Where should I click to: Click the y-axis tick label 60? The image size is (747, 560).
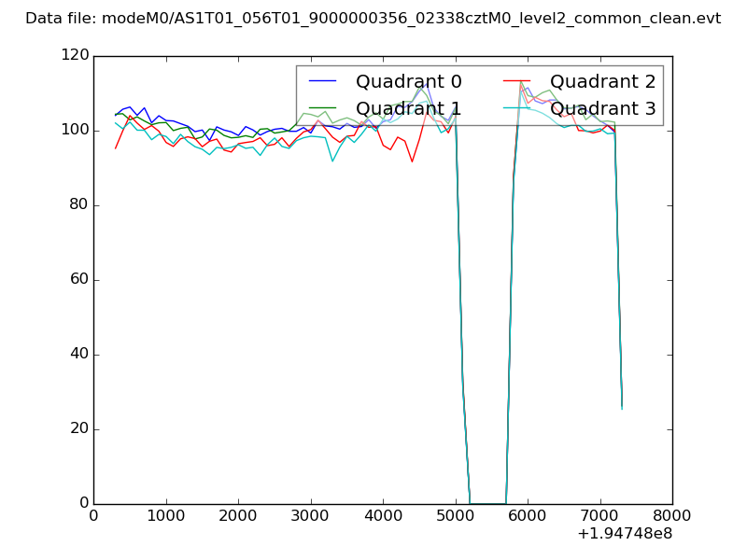coord(79,280)
